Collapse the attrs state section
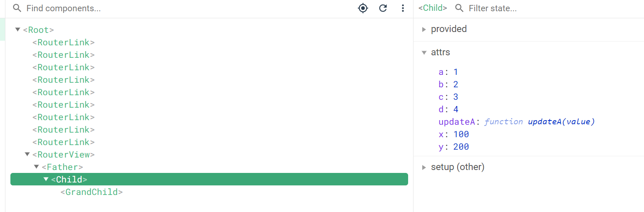The width and height of the screenshot is (644, 212). [x=424, y=52]
